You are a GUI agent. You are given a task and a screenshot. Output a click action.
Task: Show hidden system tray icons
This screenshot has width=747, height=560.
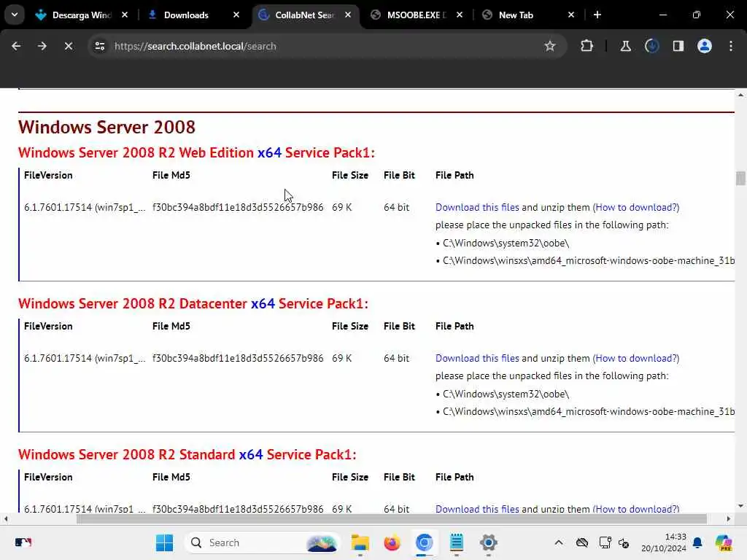click(x=559, y=542)
